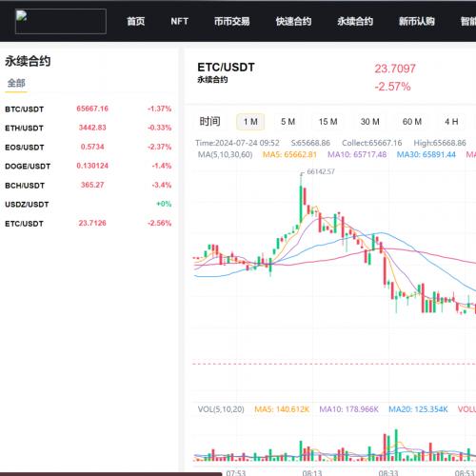Open the 永续合约 navigation item
The image size is (476, 476).
click(x=355, y=21)
